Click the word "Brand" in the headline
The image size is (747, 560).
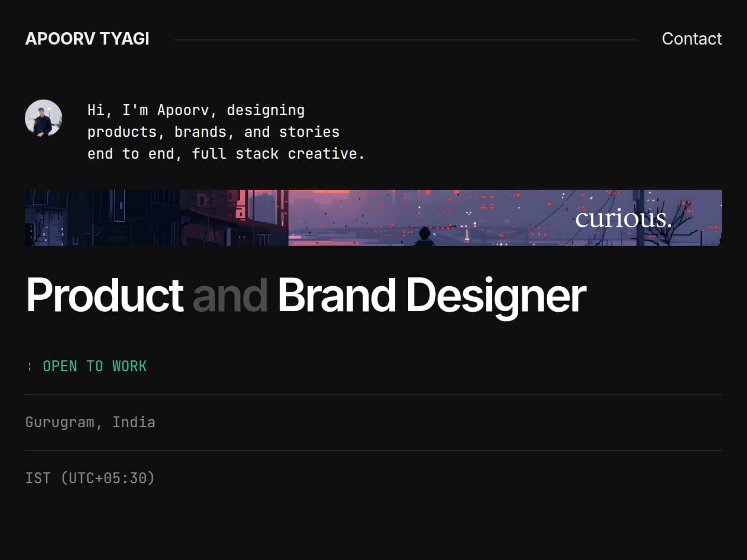pos(336,295)
